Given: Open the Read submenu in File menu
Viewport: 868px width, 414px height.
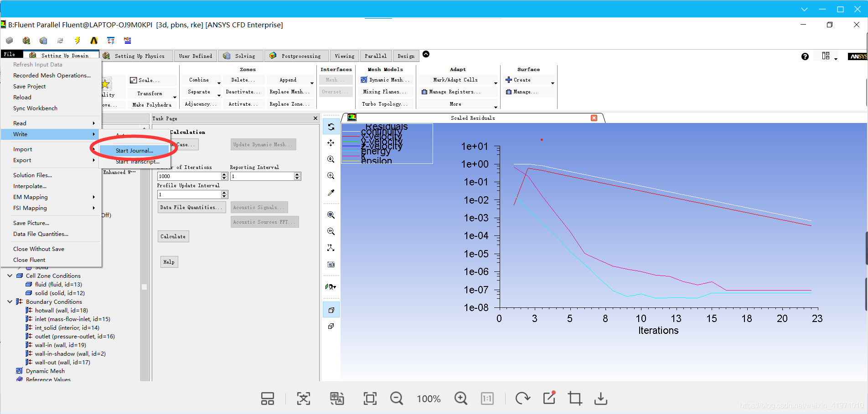Looking at the screenshot, I should (x=51, y=123).
